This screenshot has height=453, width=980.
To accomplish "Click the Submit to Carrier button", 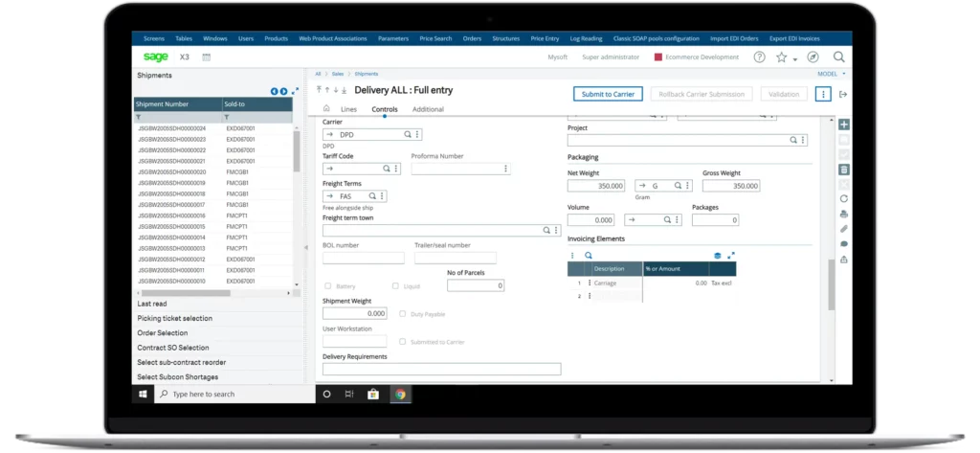I will coord(608,95).
